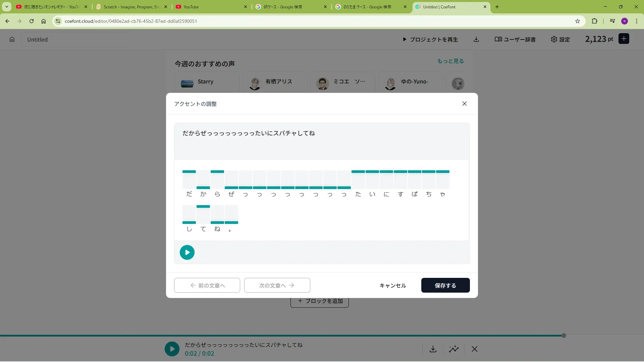
Task: Download the audio from the bottom player
Action: point(433,349)
